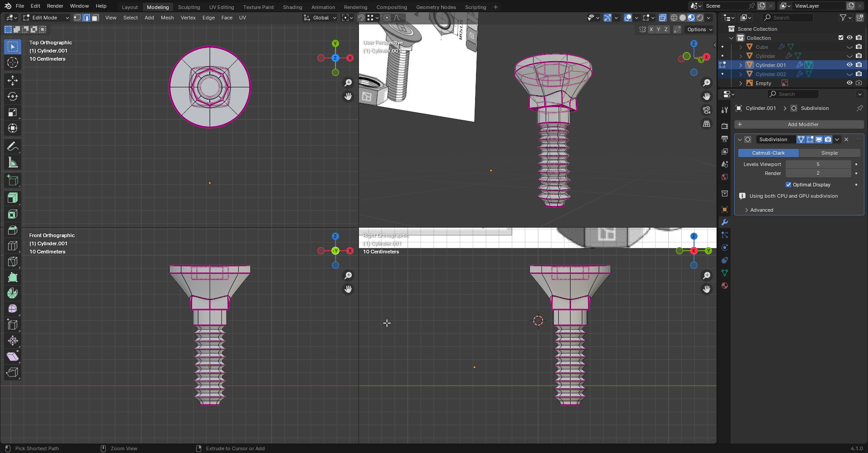The height and width of the screenshot is (453, 868).
Task: Switch to the Sculpting workspace tab
Action: [189, 7]
